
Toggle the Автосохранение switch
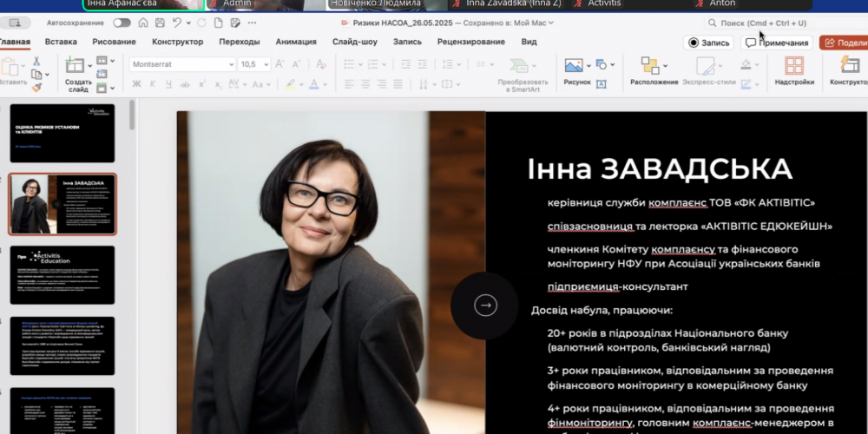[122, 23]
